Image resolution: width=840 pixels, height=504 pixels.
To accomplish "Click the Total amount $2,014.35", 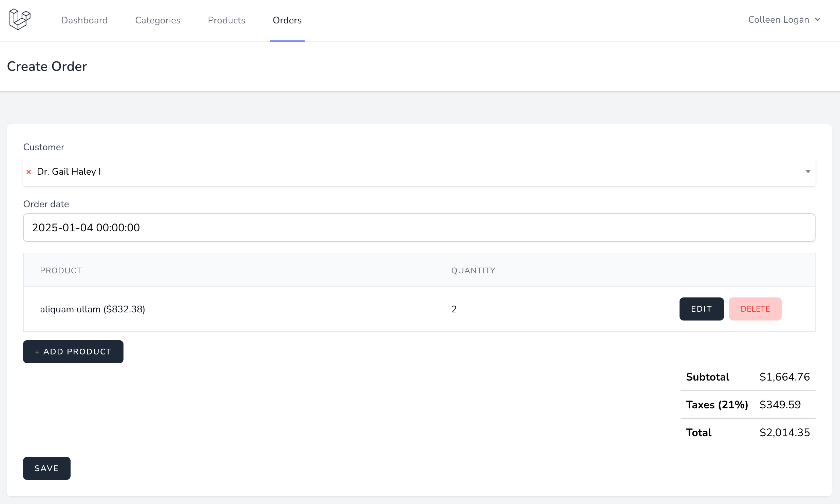I will (x=784, y=432).
